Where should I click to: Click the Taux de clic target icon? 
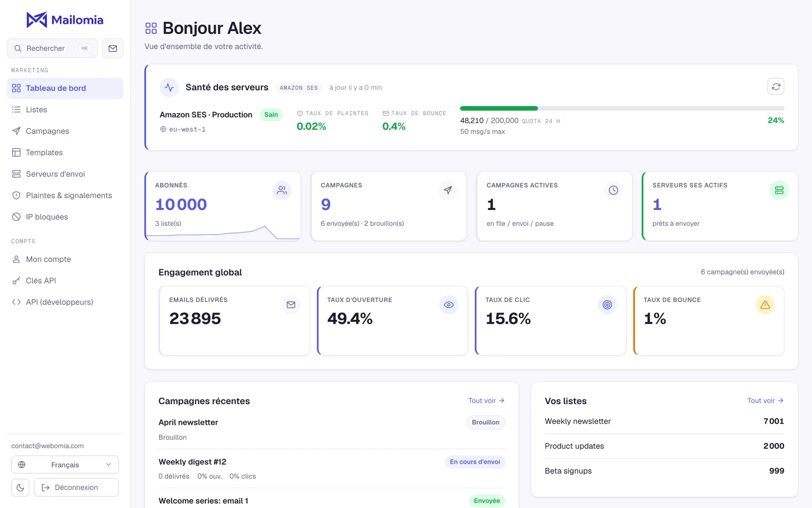tap(607, 305)
